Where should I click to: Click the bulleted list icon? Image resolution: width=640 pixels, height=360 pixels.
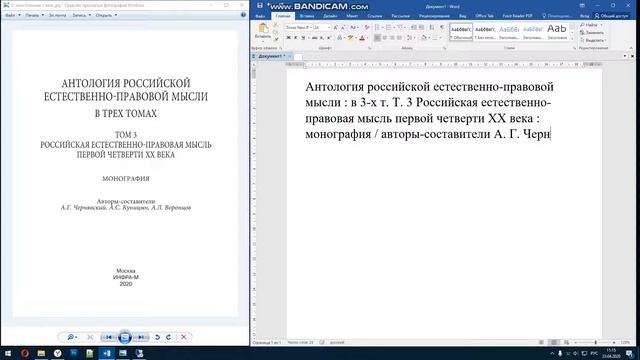(377, 27)
